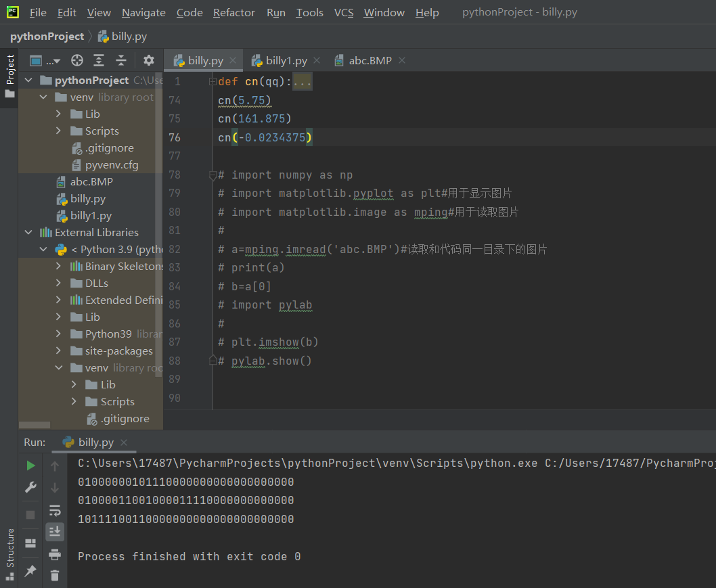
Task: Click the folded ellipsis after def cn(qq):
Action: click(303, 82)
